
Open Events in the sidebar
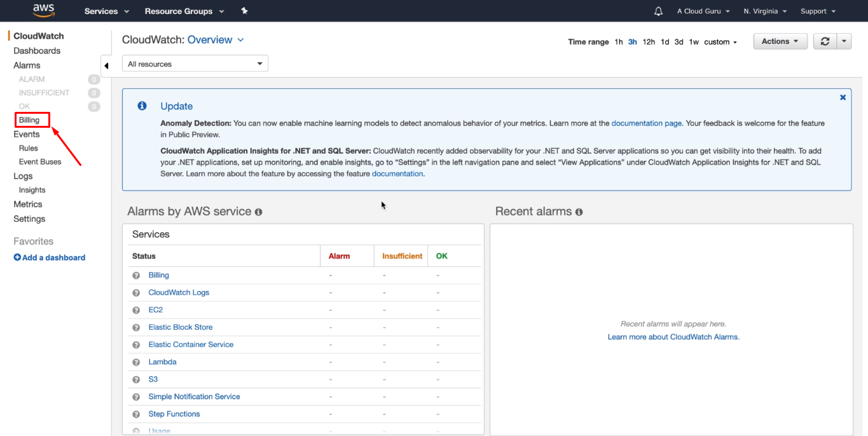(x=27, y=134)
